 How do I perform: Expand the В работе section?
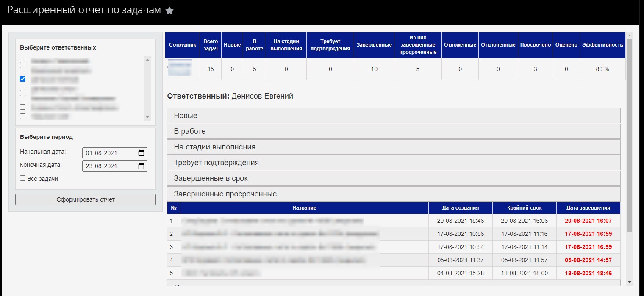393,131
